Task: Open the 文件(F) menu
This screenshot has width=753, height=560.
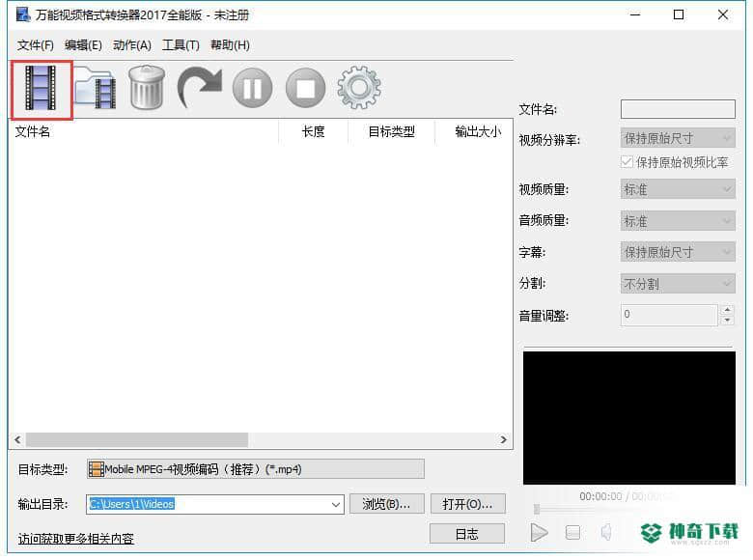Action: pyautogui.click(x=35, y=45)
